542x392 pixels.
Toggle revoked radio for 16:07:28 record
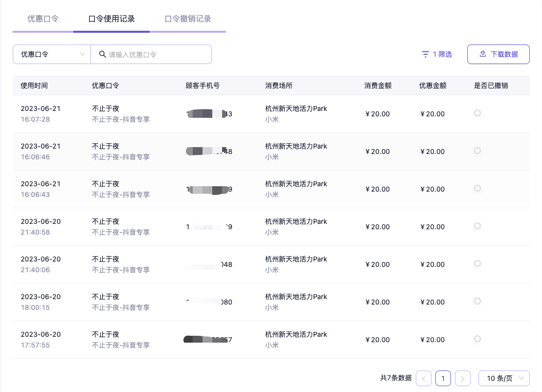click(x=477, y=113)
